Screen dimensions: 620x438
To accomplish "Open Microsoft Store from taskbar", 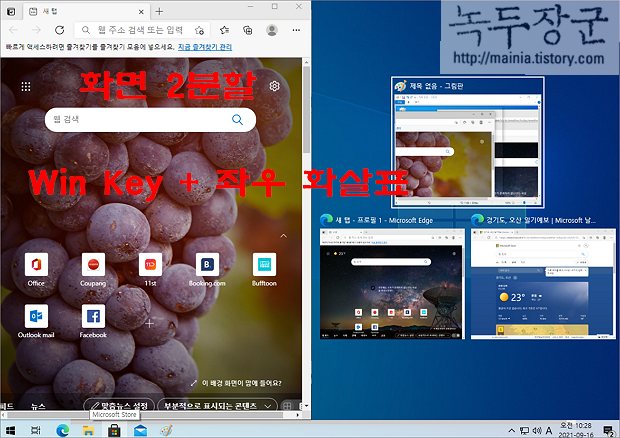I will point(114,430).
